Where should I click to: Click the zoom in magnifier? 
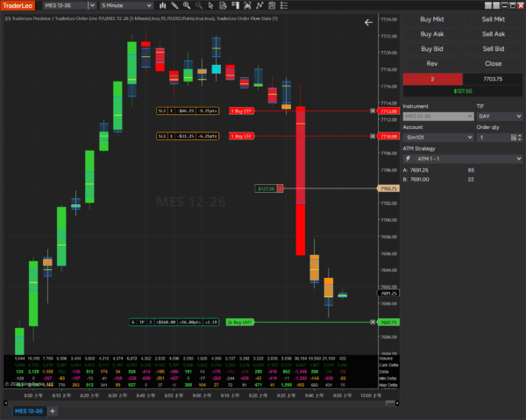pyautogui.click(x=187, y=5)
